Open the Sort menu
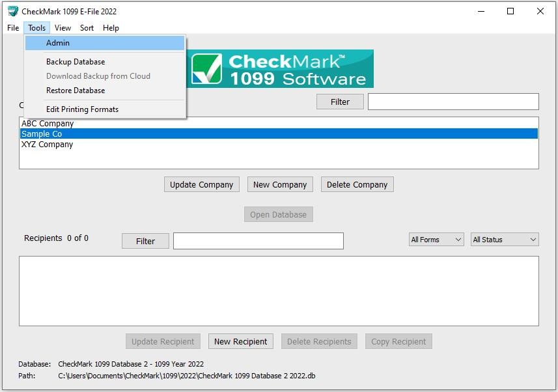Screen dimensions: 558x392 pos(87,28)
